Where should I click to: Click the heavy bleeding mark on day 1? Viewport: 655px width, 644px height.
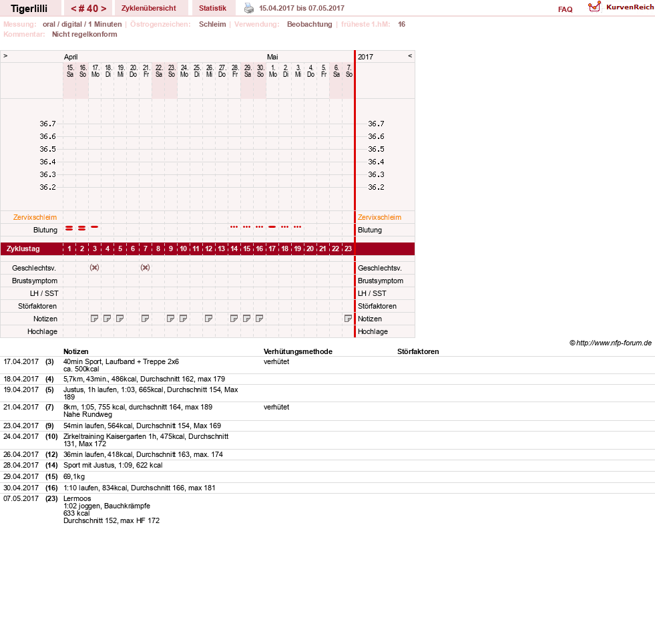coord(69,228)
